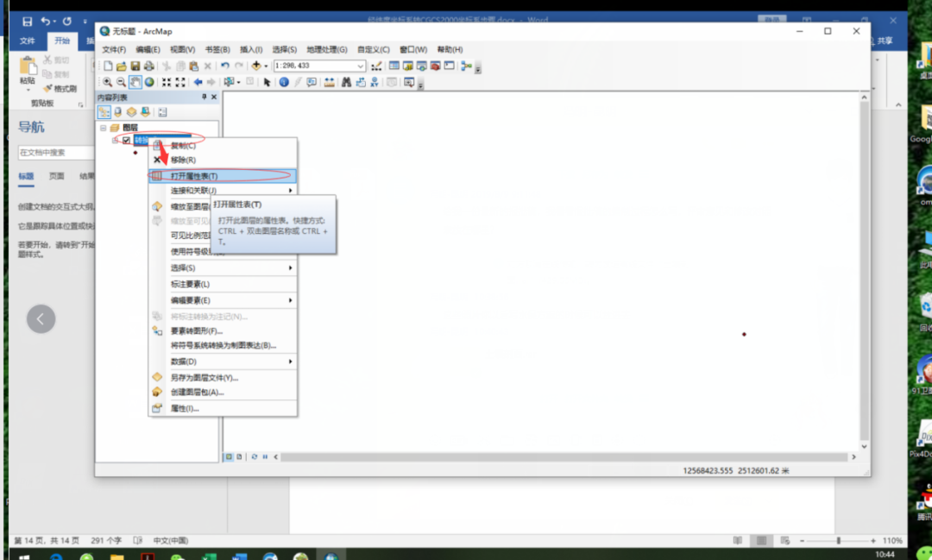932x560 pixels.
Task: Select the Zoom In magnifier tool
Action: 107,83
